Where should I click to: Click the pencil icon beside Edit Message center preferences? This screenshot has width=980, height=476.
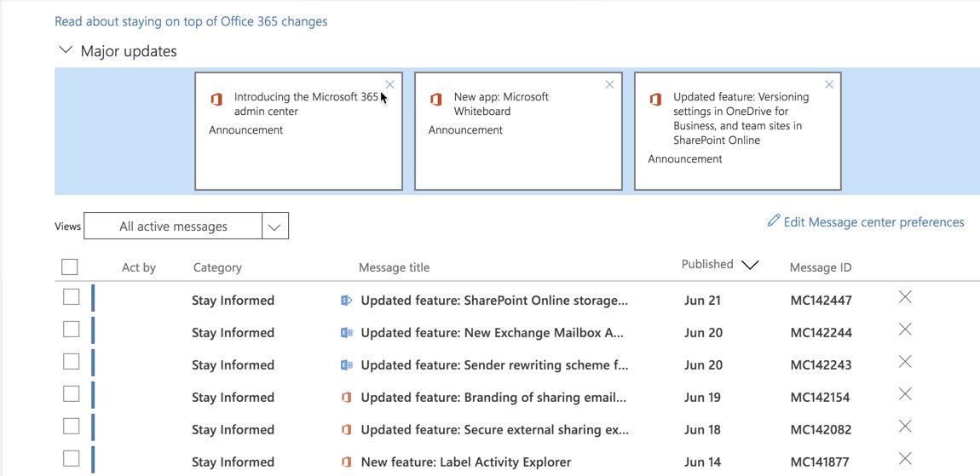pyautogui.click(x=774, y=221)
